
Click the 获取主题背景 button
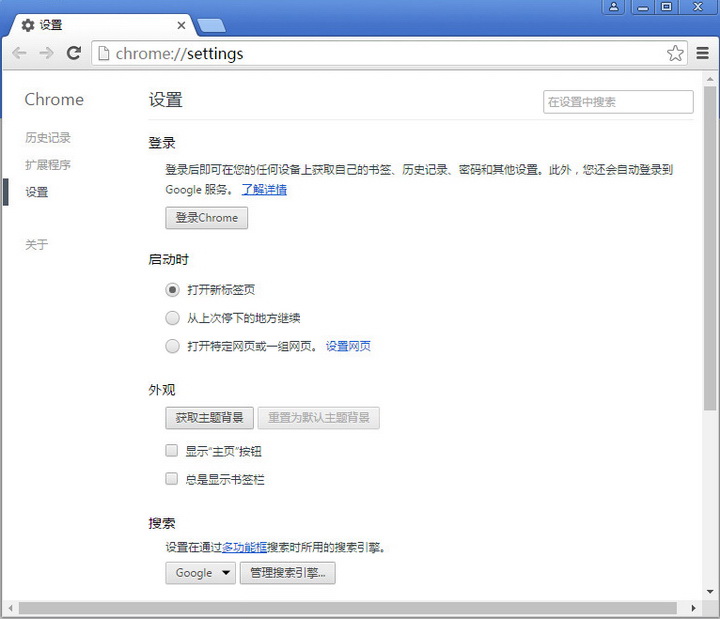tap(209, 418)
